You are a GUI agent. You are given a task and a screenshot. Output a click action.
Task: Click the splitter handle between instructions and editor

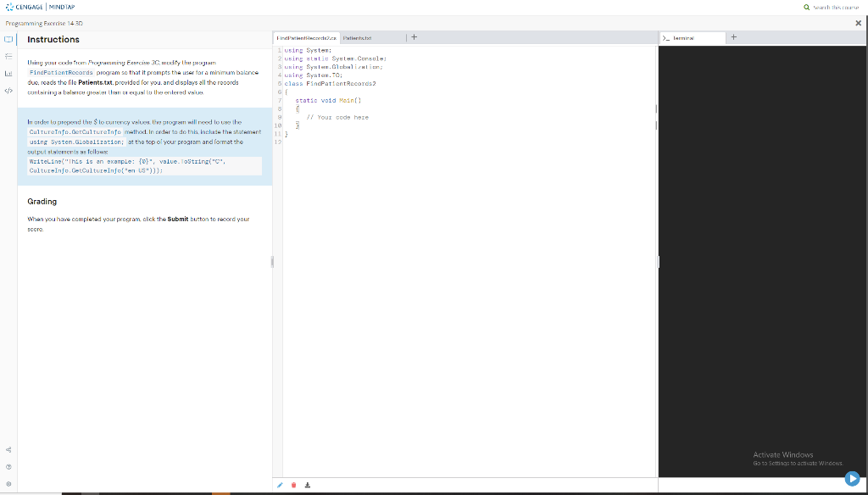tap(272, 261)
